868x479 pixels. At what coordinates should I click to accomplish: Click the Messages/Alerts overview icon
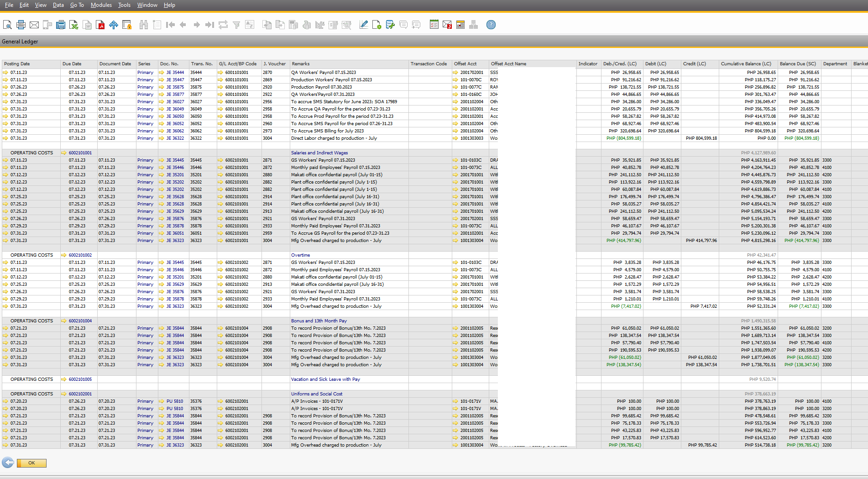click(x=447, y=25)
